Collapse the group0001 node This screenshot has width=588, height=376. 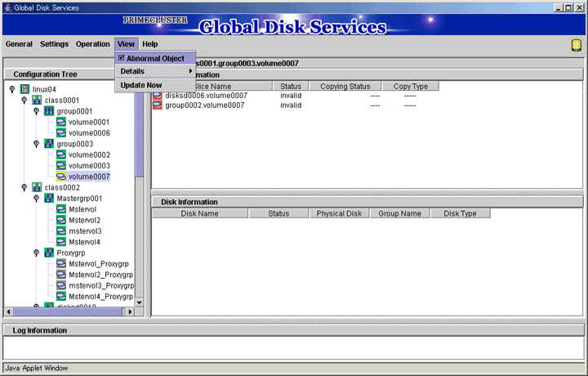point(37,111)
